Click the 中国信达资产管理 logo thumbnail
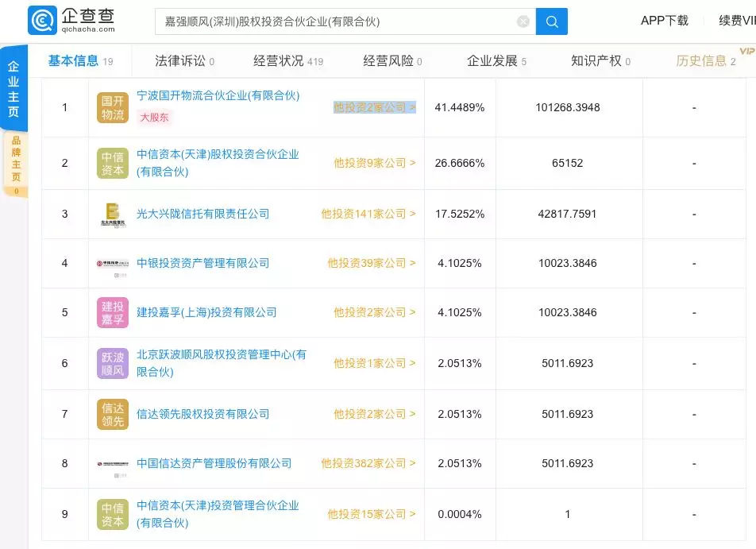This screenshot has width=756, height=549. click(112, 464)
